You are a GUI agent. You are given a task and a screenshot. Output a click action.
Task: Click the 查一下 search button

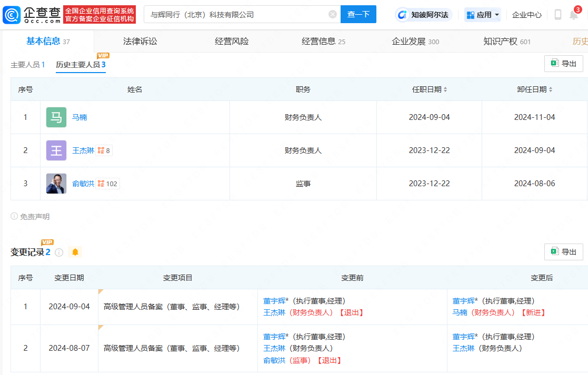click(x=358, y=14)
